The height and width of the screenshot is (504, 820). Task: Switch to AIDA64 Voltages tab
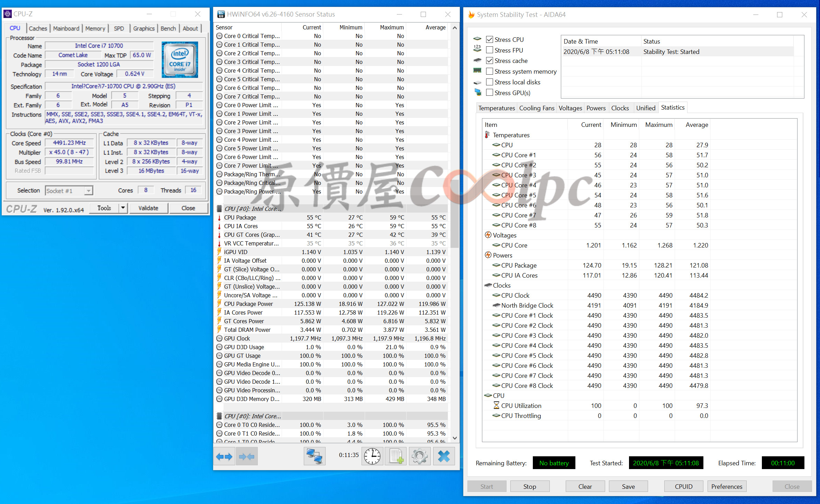570,108
